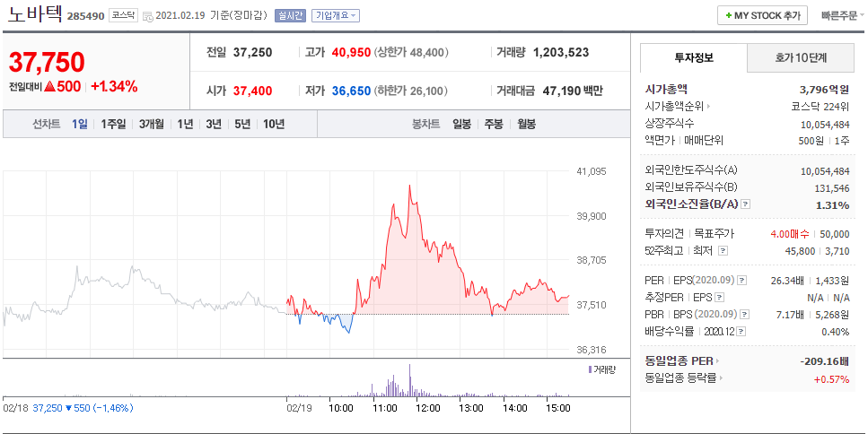Click the 동일업종 등락률 link

coord(681,378)
